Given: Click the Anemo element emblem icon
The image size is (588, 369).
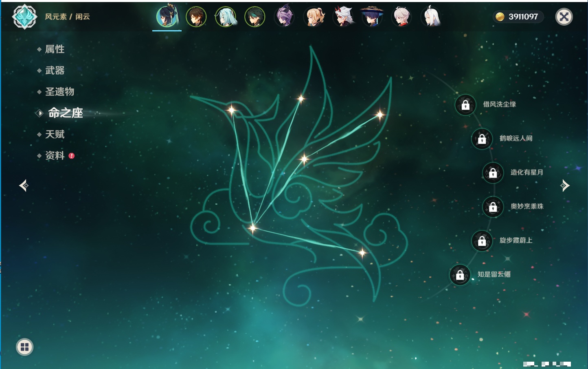Looking at the screenshot, I should tap(24, 17).
